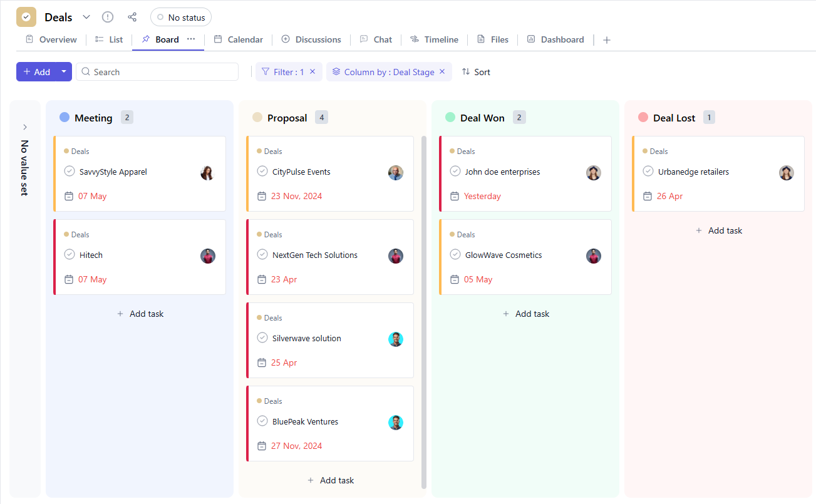Click the share icon beside Deals title
The image size is (816, 504).
(x=132, y=17)
